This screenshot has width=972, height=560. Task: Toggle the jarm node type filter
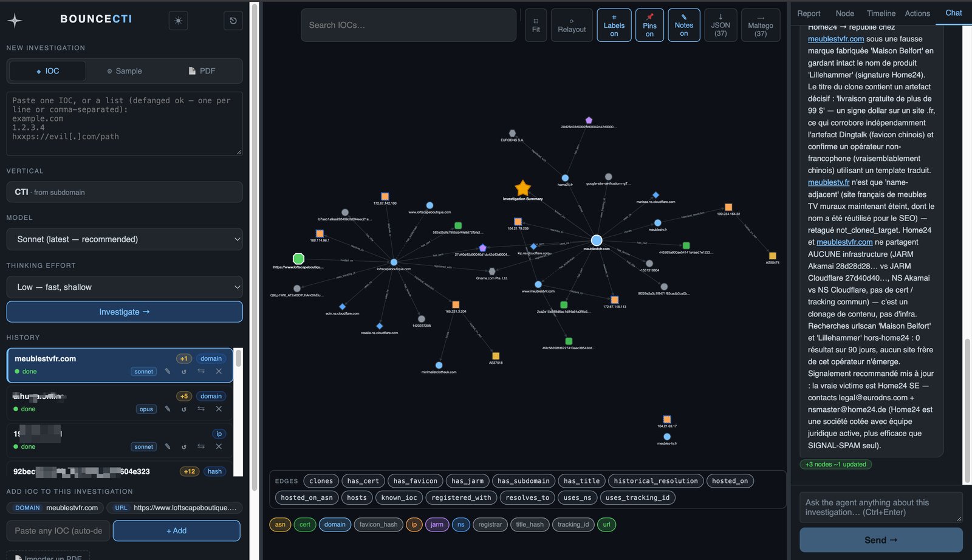point(437,525)
